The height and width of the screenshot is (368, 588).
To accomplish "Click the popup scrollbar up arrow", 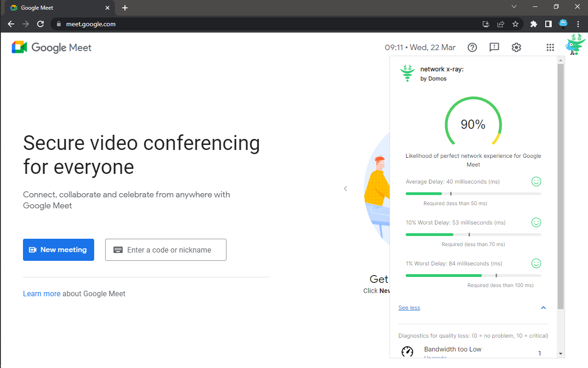I will pyautogui.click(x=560, y=60).
